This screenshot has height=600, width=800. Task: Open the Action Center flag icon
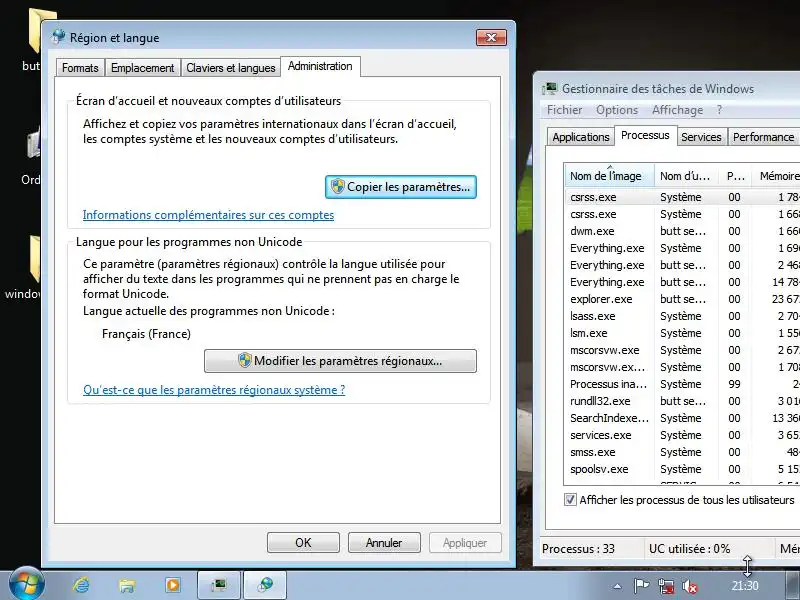(641, 586)
